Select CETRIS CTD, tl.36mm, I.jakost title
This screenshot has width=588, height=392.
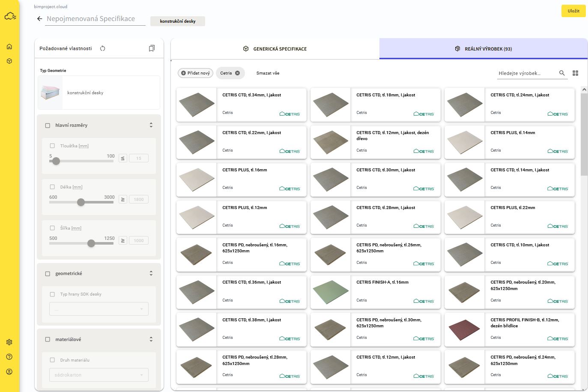[252, 282]
